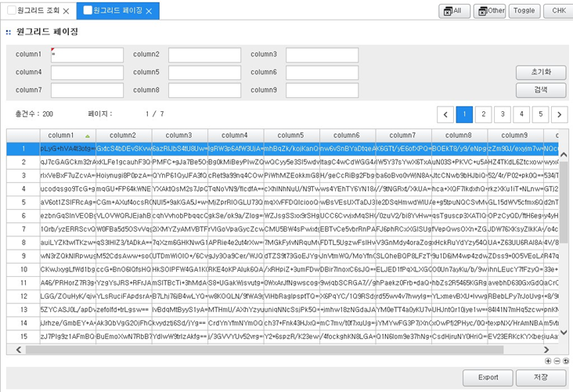Select page 4 in pagination
The image size is (573, 392).
pos(521,114)
